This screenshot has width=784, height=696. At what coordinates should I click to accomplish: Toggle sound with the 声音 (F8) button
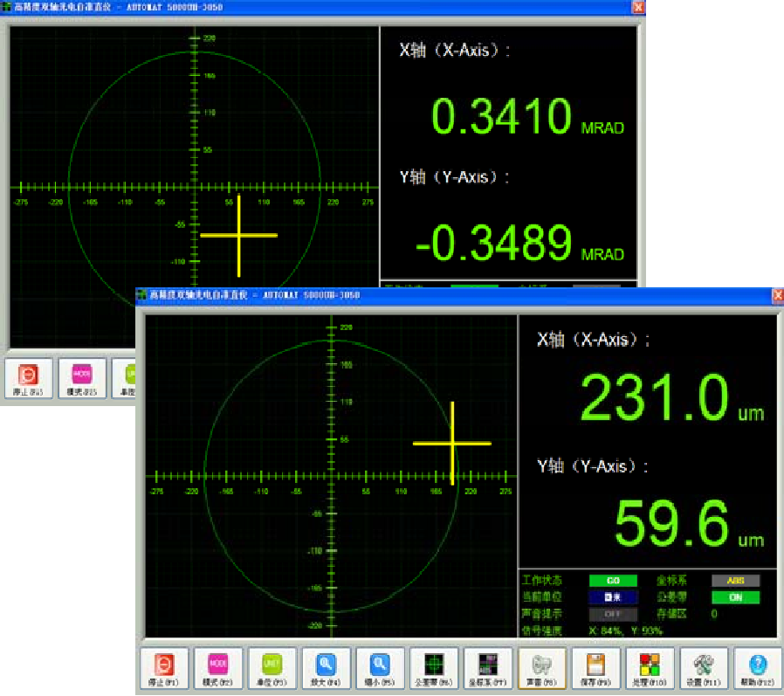[x=542, y=670]
